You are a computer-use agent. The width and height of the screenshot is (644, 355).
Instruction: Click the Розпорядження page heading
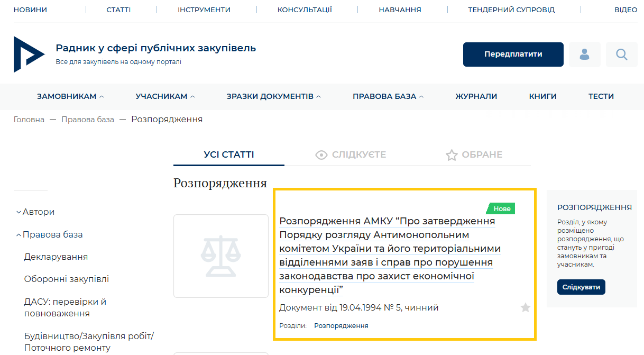220,183
